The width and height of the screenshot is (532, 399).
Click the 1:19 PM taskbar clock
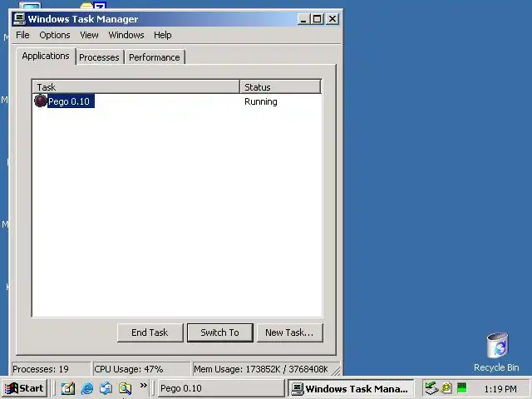500,388
